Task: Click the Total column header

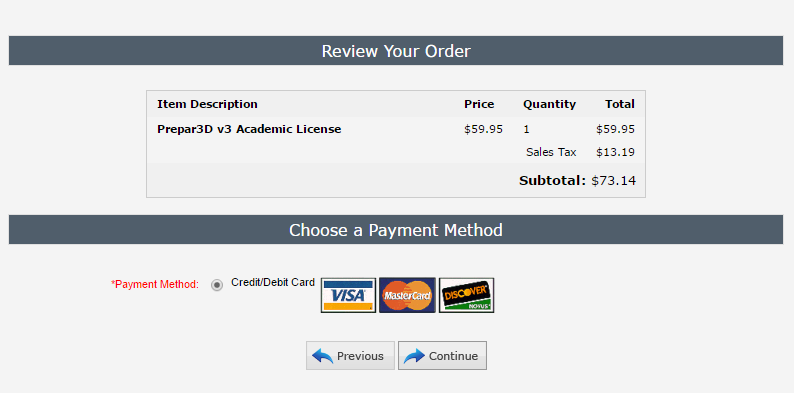Action: click(x=620, y=104)
